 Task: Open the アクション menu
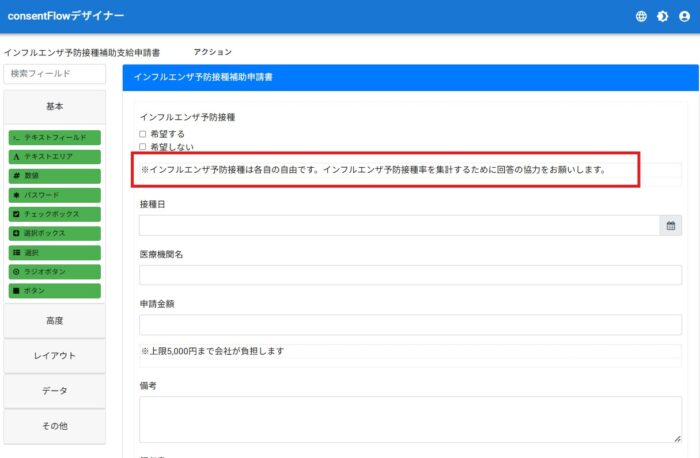[x=212, y=52]
